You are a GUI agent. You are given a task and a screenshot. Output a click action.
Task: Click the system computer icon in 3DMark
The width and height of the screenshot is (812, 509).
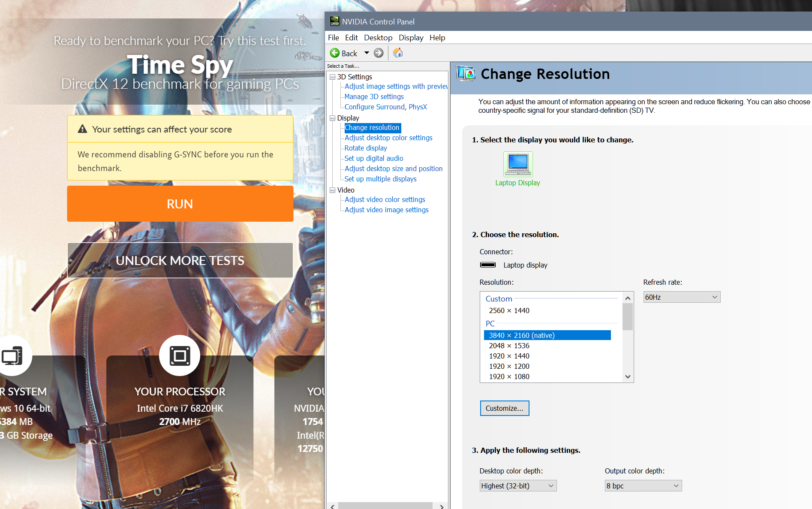[x=12, y=355]
